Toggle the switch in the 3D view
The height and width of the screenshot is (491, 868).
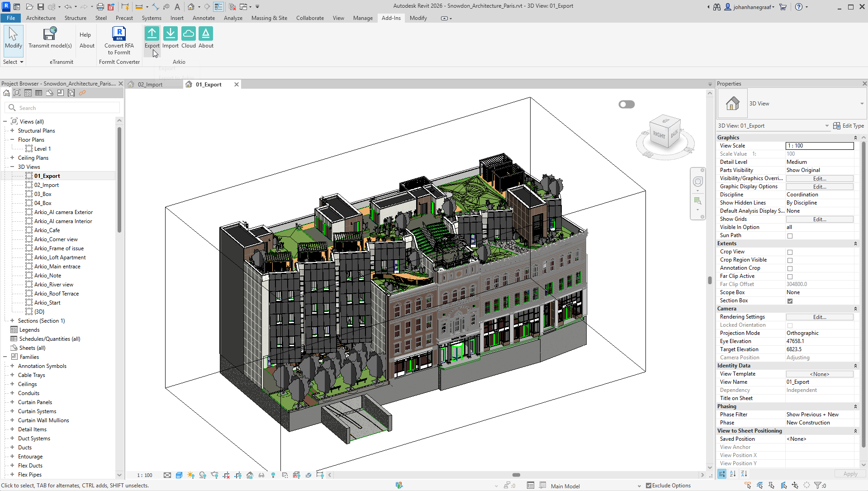tap(626, 105)
